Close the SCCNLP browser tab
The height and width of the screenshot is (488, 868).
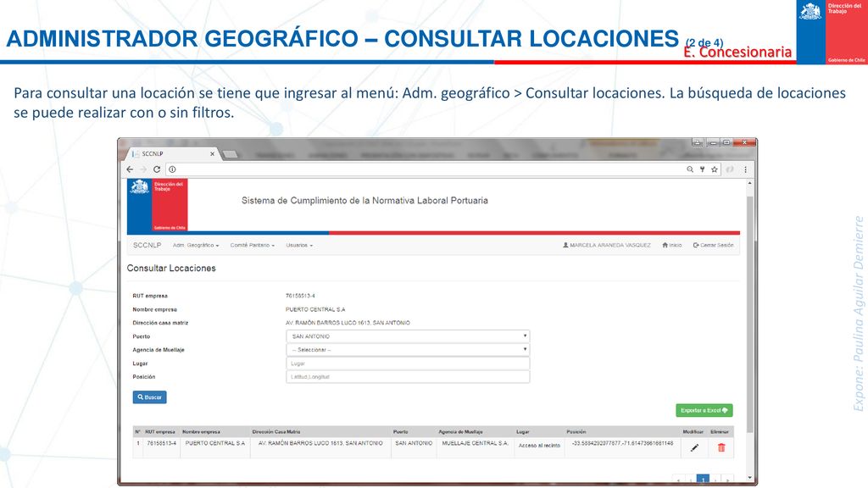click(x=212, y=154)
